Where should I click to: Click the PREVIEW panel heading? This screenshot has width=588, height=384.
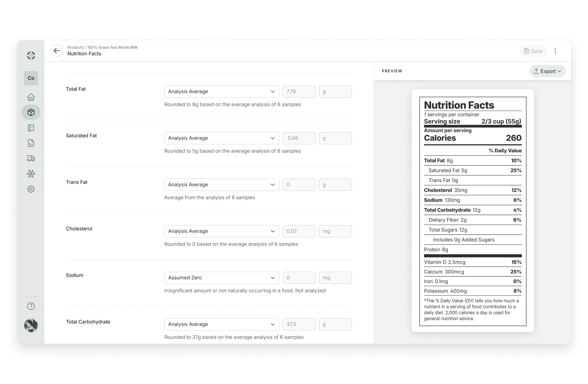pos(392,71)
